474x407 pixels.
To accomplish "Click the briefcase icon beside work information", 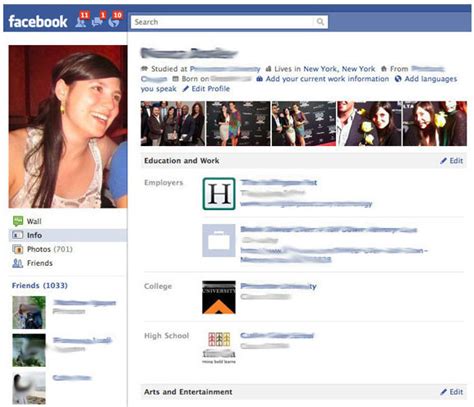I will (260, 79).
